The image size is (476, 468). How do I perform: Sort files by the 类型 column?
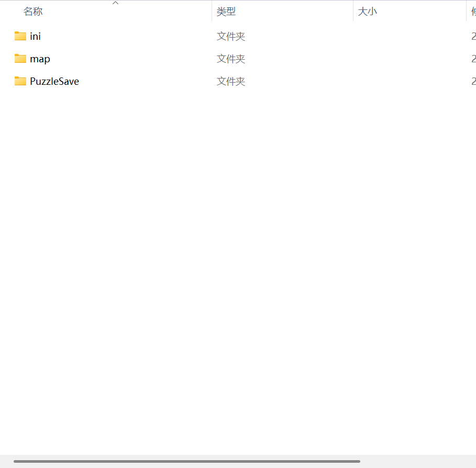(226, 11)
